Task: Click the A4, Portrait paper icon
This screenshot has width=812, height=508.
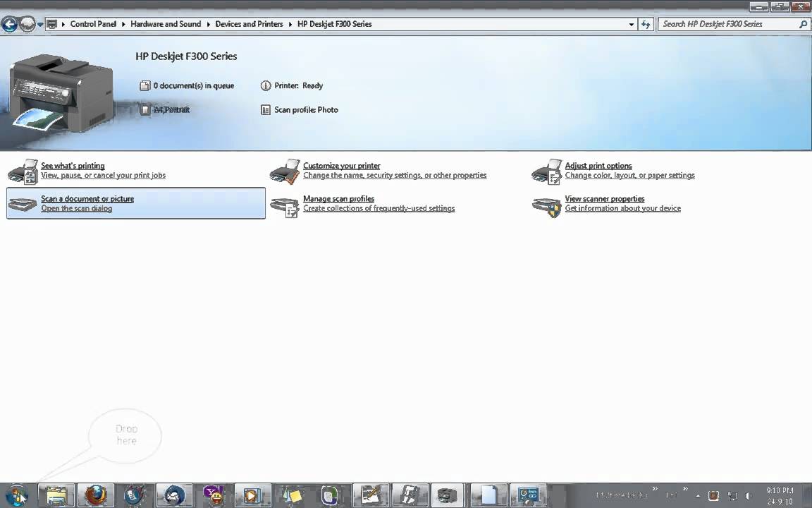Action: click(145, 109)
